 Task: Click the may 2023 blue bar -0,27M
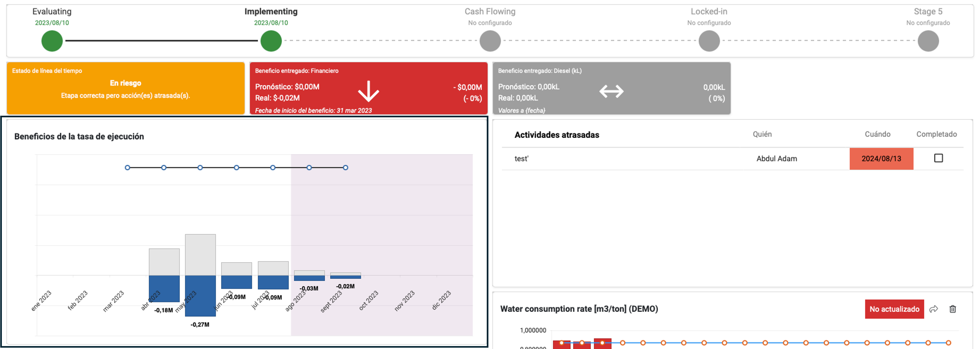pyautogui.click(x=200, y=295)
